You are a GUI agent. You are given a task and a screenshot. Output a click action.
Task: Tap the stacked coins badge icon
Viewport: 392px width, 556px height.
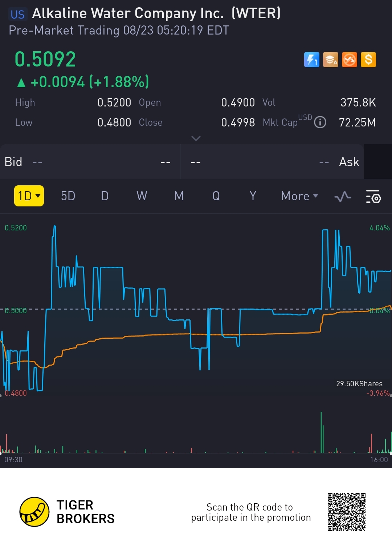(330, 60)
